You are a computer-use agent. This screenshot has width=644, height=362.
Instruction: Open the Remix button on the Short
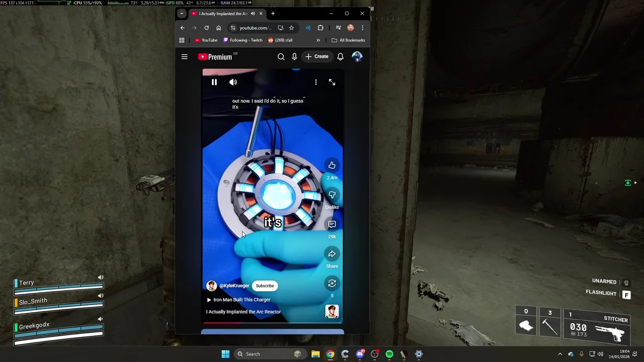pyautogui.click(x=332, y=284)
